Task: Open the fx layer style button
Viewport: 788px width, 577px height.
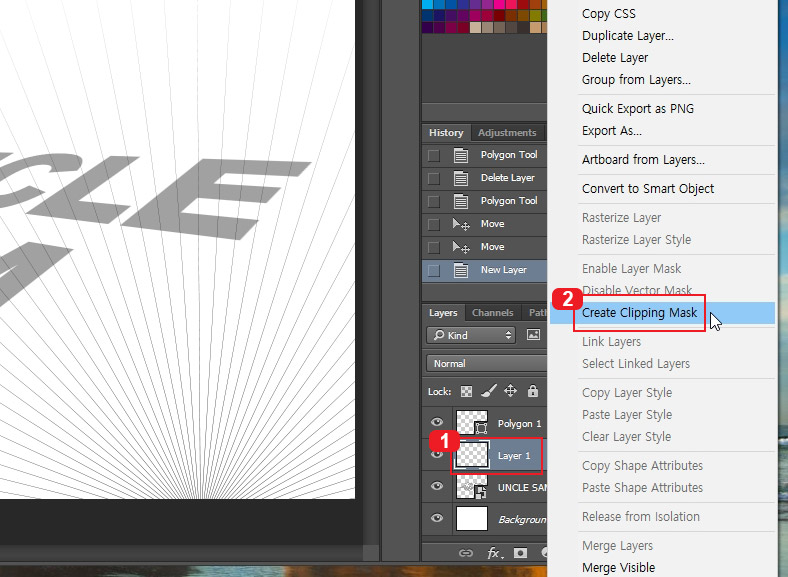Action: pos(495,553)
